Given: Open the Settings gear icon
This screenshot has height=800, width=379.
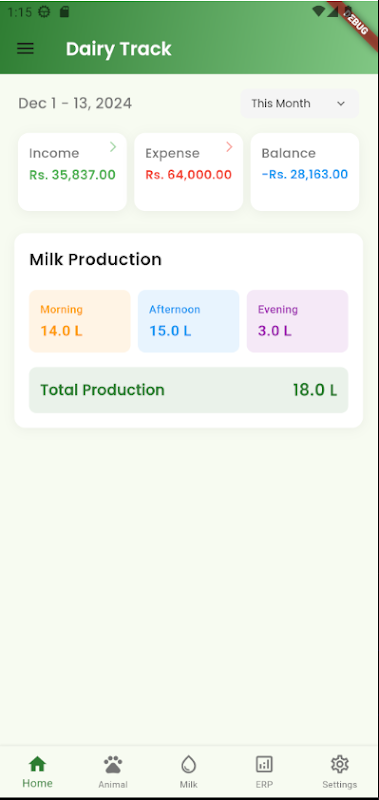Looking at the screenshot, I should coord(340,764).
